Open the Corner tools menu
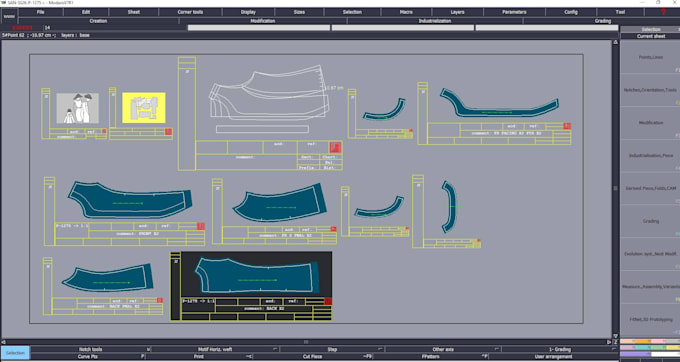This screenshot has height=362, width=680. click(x=190, y=12)
